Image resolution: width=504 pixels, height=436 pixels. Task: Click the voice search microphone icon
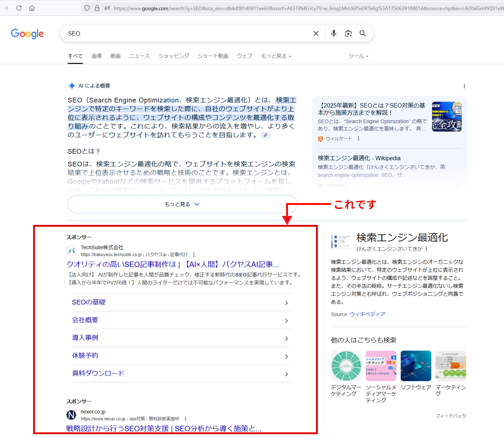(333, 33)
